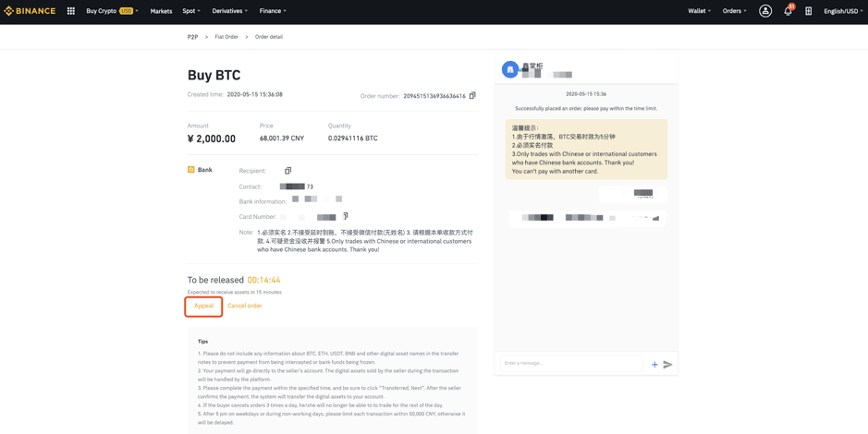Open the apps grid menu icon
This screenshot has height=434, width=868.
(71, 11)
